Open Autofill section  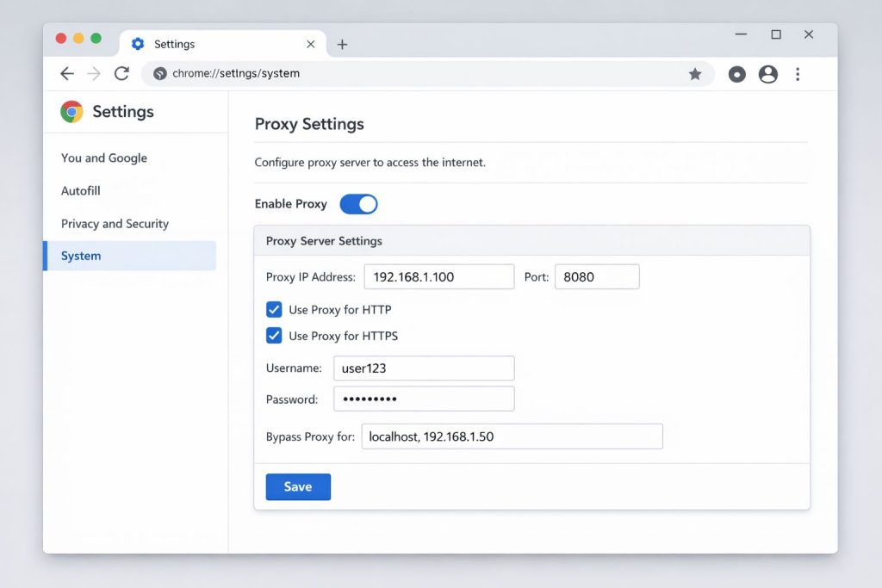80,191
